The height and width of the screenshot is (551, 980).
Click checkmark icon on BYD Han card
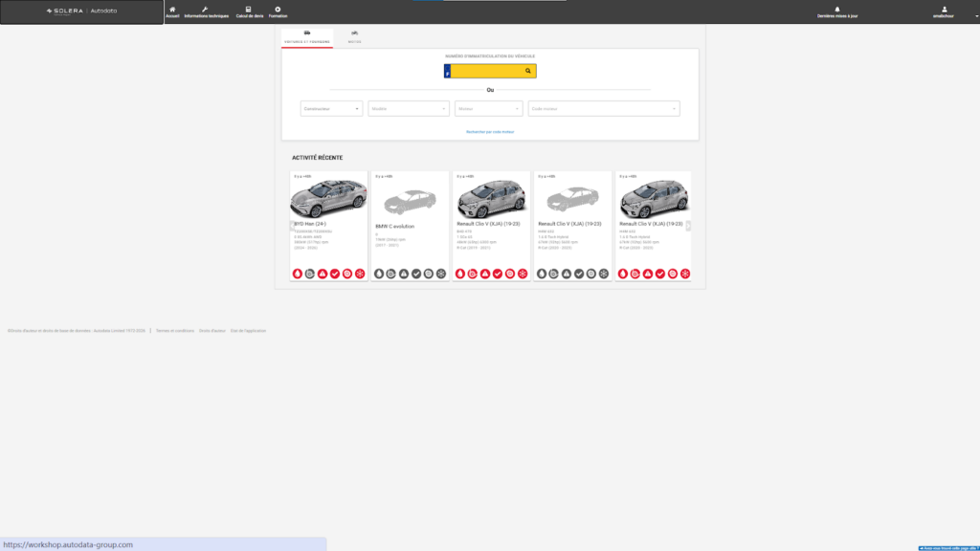[335, 274]
